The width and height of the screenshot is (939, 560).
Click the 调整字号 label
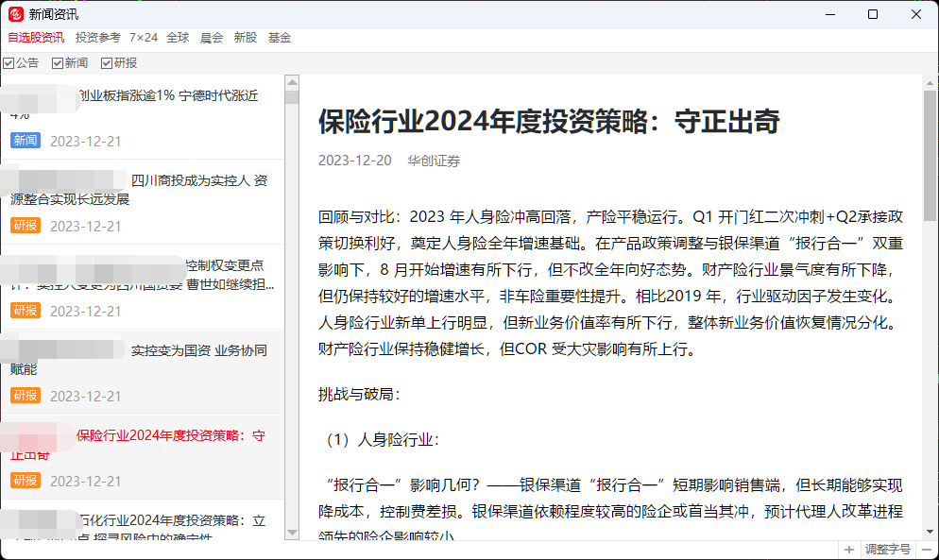pos(887,550)
